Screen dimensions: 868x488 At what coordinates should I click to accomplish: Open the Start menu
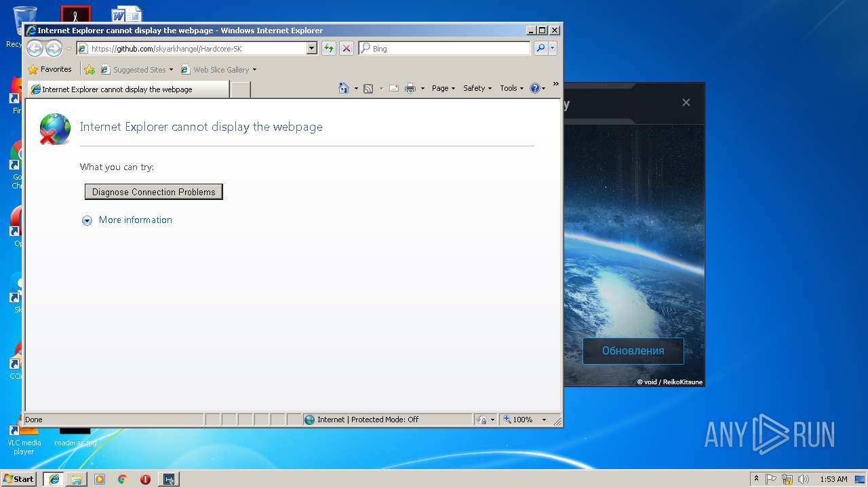point(18,479)
